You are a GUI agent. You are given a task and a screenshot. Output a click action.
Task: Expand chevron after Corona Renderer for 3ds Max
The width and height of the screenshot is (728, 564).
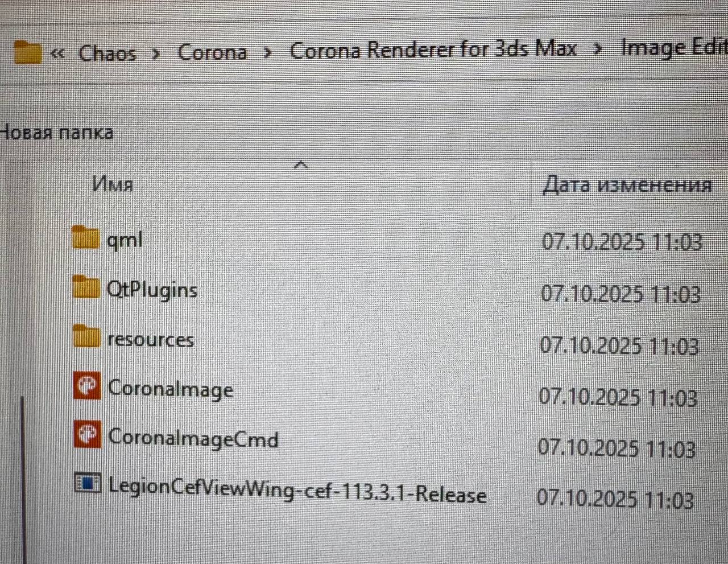tap(597, 50)
